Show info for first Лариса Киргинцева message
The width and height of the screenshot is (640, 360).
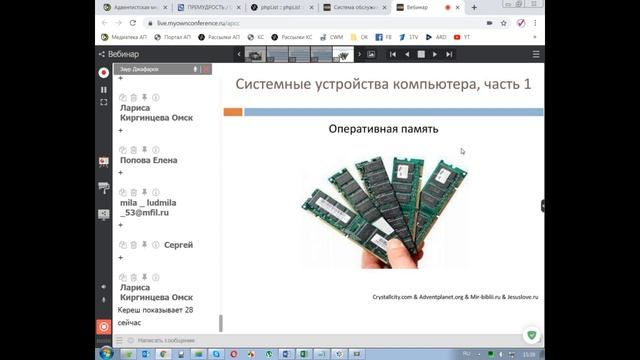(156, 98)
